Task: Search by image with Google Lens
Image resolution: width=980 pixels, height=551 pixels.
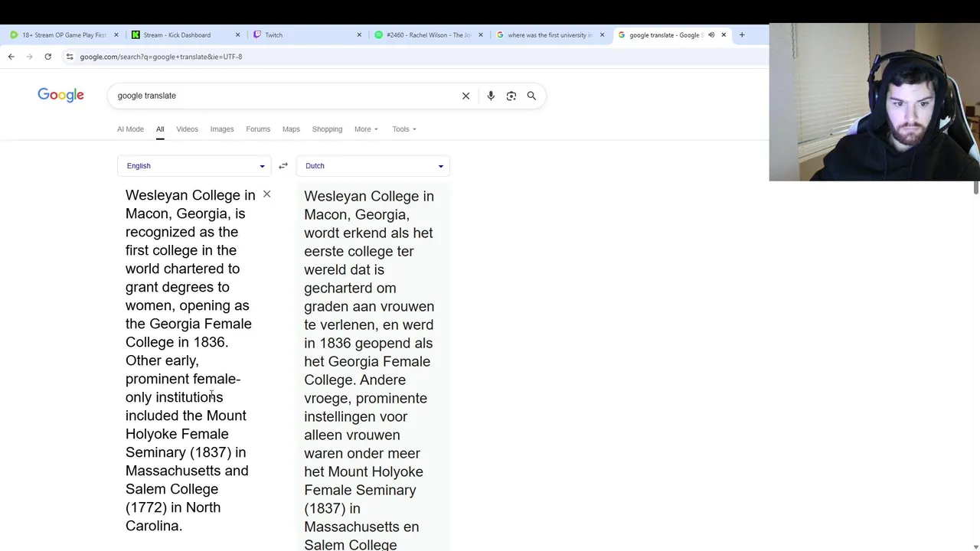Action: (511, 96)
